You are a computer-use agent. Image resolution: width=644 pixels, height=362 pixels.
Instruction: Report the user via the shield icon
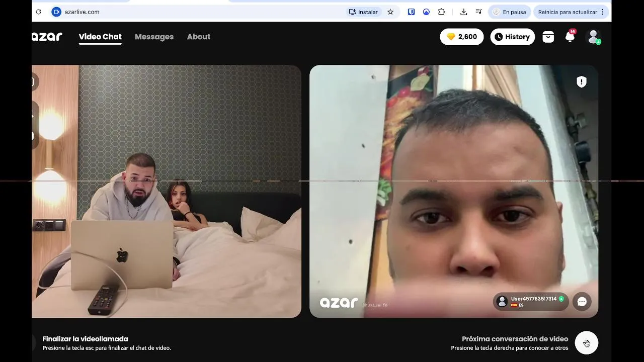[582, 81]
